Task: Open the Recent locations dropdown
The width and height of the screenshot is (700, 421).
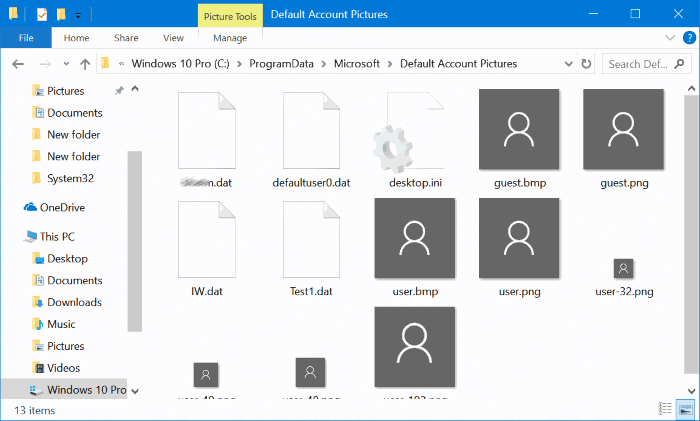Action: click(x=66, y=64)
